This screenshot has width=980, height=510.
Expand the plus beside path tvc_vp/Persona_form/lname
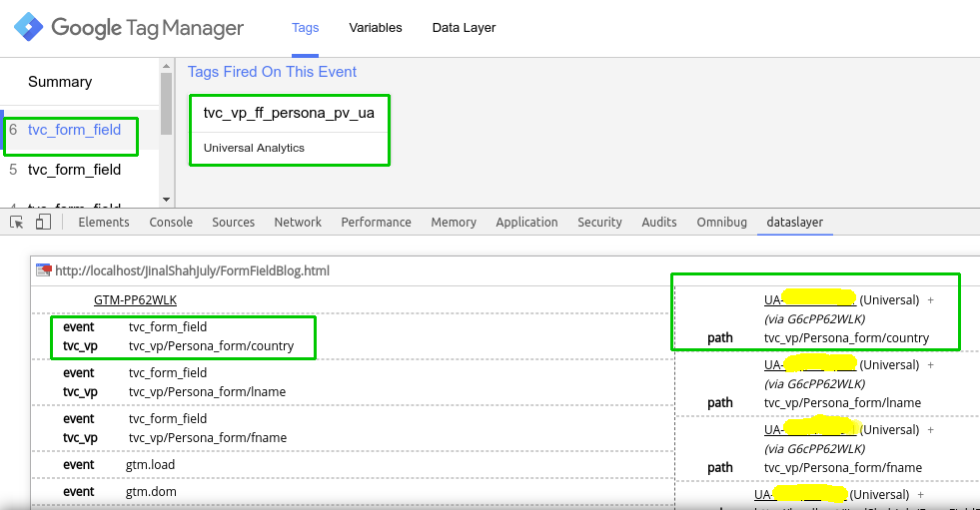click(931, 365)
